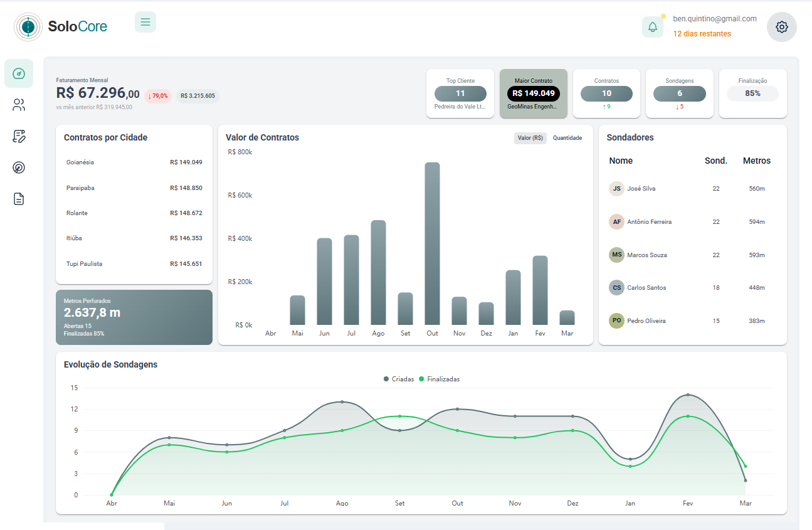Open sondagens via the drill target icon
The width and height of the screenshot is (812, 530).
click(19, 167)
